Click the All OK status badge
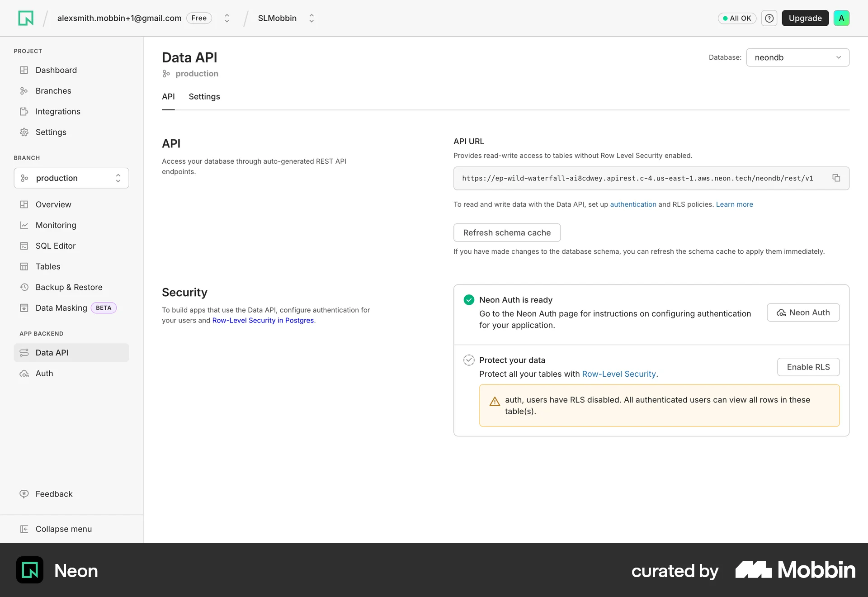868x597 pixels. (737, 18)
